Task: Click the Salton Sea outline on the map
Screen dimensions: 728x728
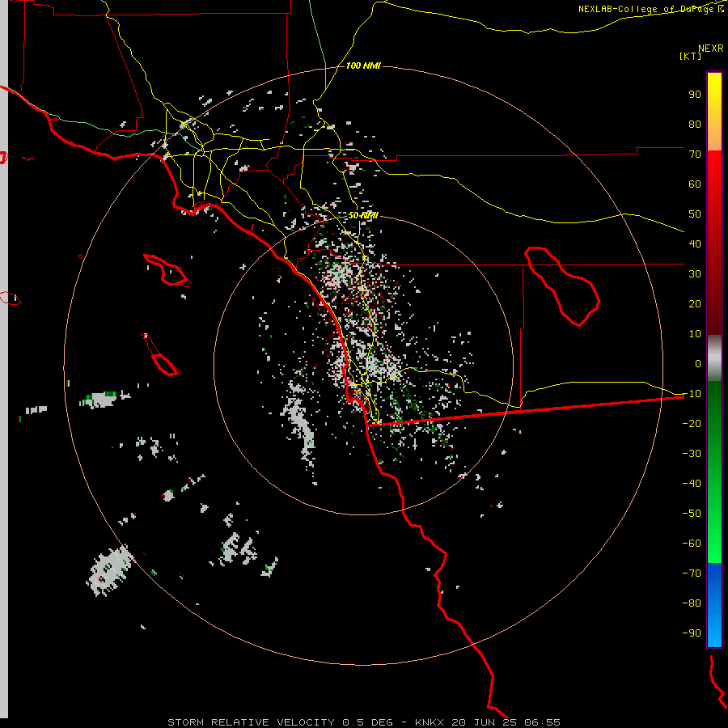Action: pyautogui.click(x=562, y=286)
